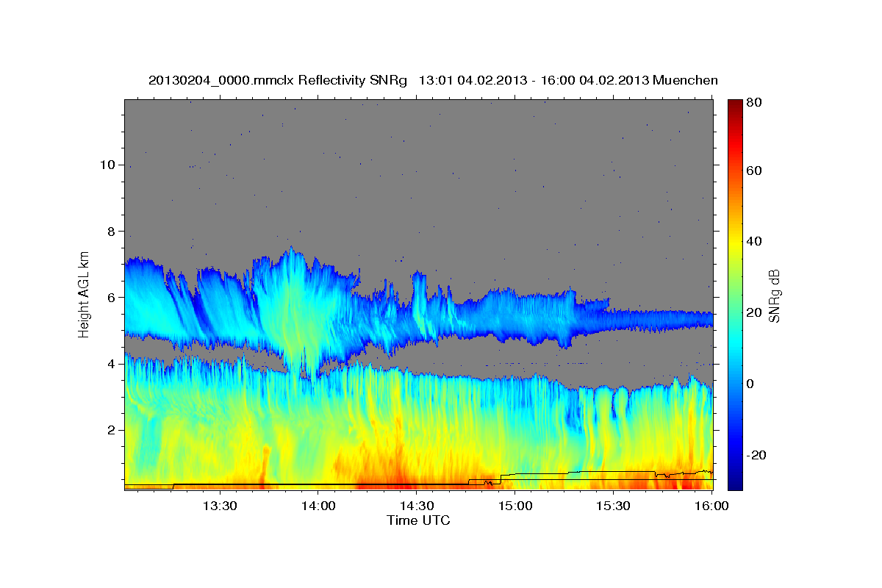
Task: Click the 13:30 time tick label
Action: [x=220, y=506]
